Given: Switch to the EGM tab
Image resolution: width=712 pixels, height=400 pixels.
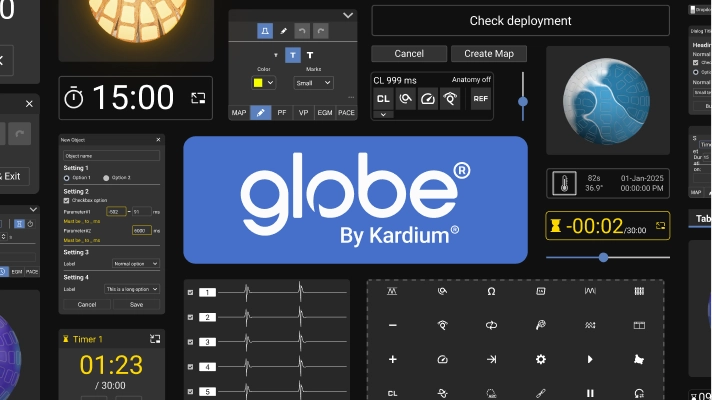Looking at the screenshot, I should 325,113.
